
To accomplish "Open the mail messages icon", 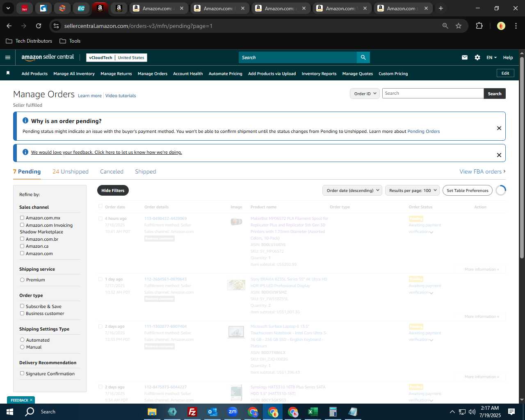I will click(465, 57).
